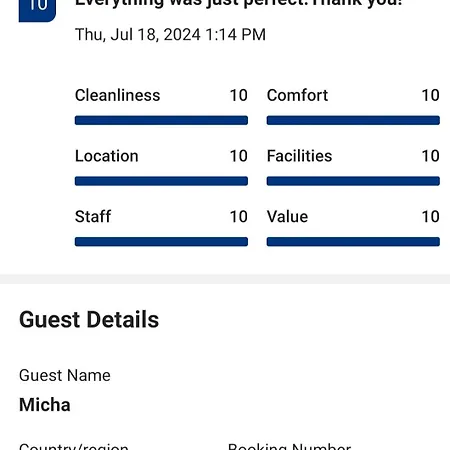Viewport: 450px width, 450px height.
Task: Click the Country/region label
Action: [74, 446]
